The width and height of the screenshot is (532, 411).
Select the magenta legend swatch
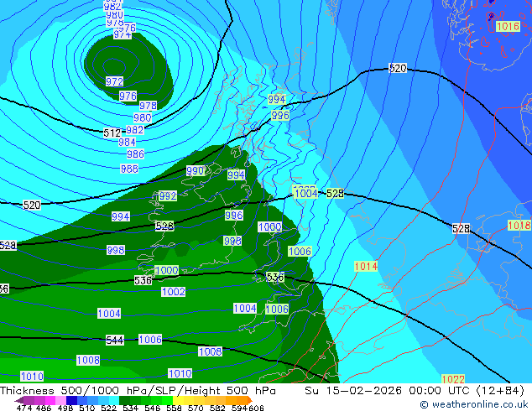(x=50, y=400)
